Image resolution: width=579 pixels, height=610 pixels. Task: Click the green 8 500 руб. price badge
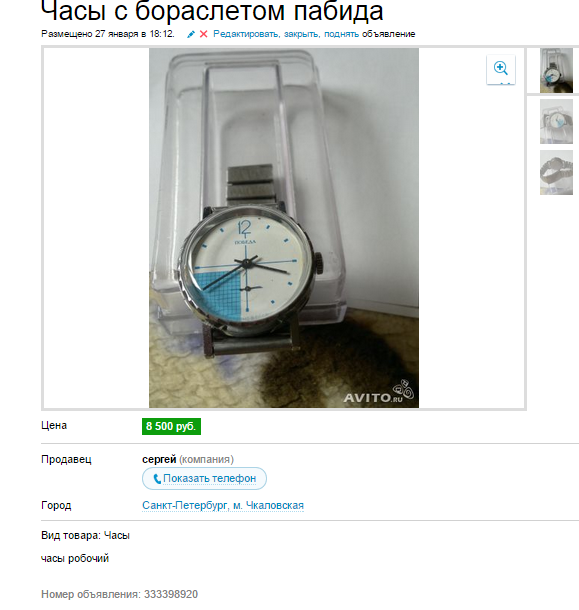[x=171, y=426]
